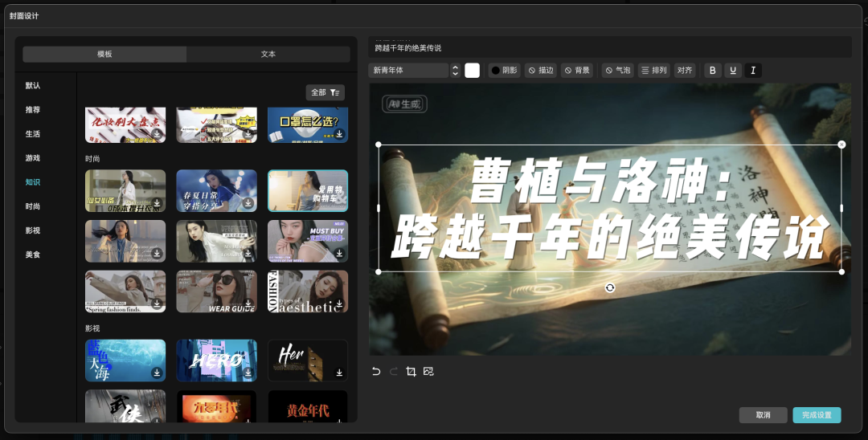Toggle bold text formatting
868x440 pixels.
[x=712, y=70]
